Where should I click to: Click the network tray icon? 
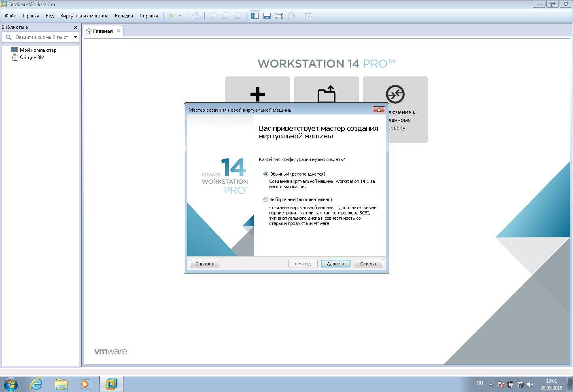pyautogui.click(x=520, y=384)
